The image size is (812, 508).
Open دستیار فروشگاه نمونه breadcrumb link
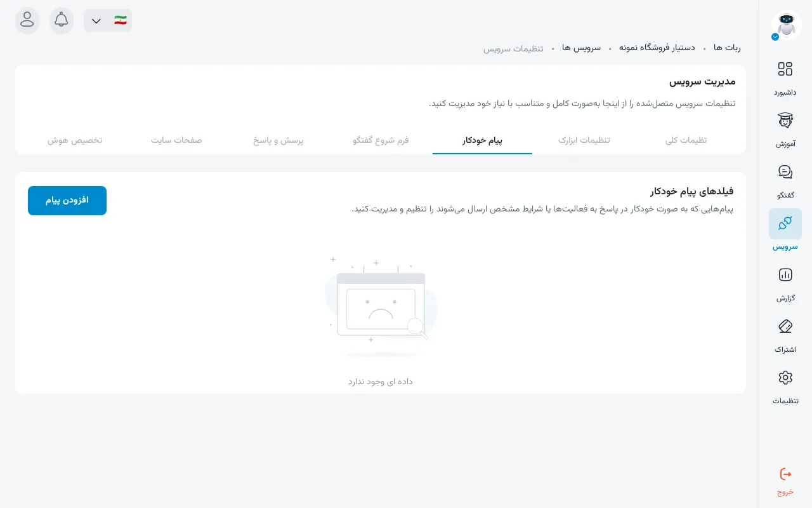(x=657, y=48)
